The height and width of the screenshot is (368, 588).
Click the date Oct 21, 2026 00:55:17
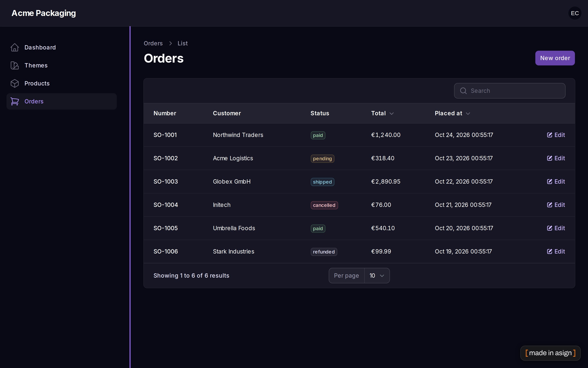click(463, 205)
